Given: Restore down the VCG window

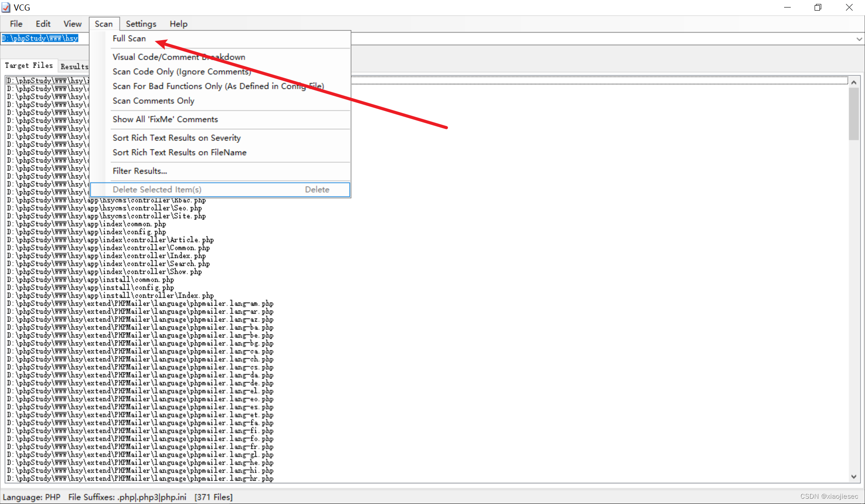Looking at the screenshot, I should click(818, 8).
